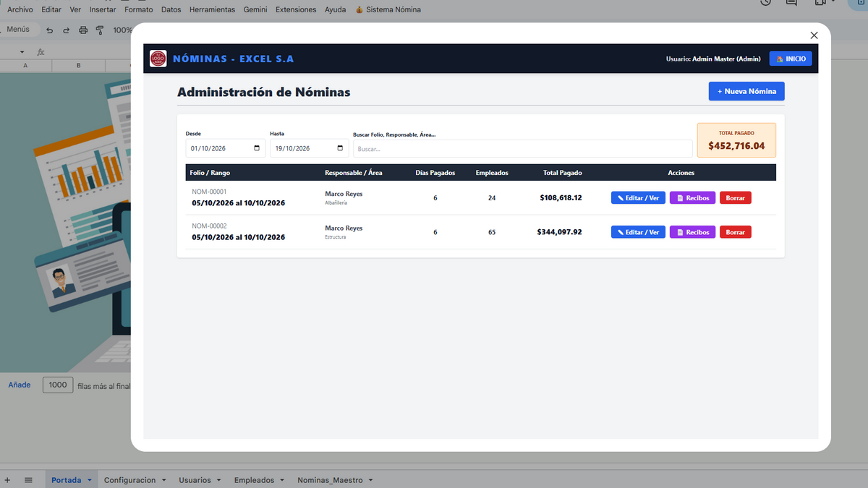This screenshot has width=868, height=488.
Task: Click the Total Pagado column header
Action: click(x=563, y=173)
